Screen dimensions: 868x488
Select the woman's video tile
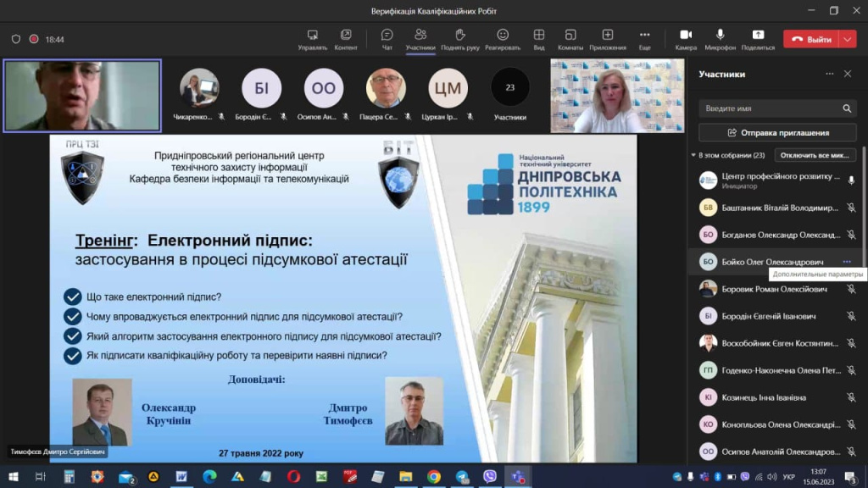point(617,96)
